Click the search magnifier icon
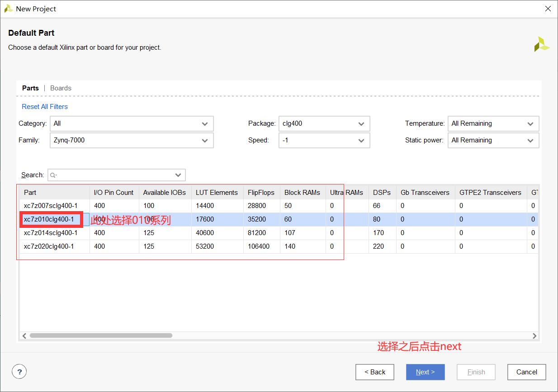This screenshot has height=392, width=558. point(53,175)
